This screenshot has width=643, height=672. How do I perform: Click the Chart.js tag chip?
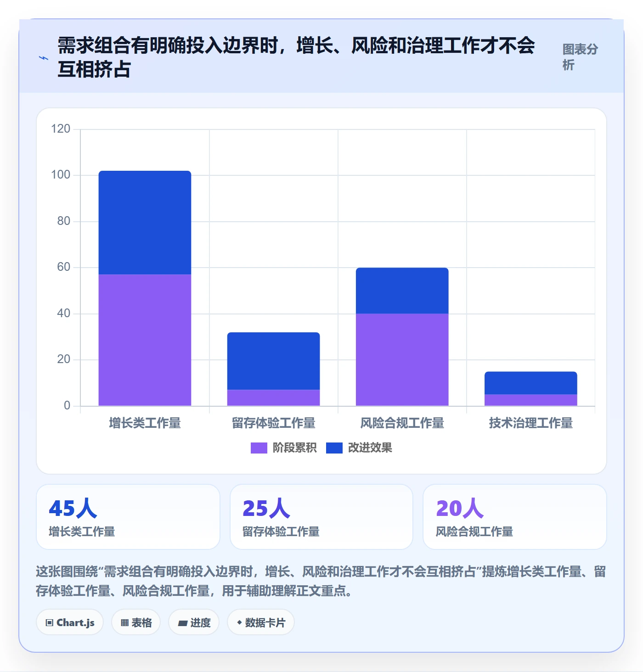coord(70,622)
